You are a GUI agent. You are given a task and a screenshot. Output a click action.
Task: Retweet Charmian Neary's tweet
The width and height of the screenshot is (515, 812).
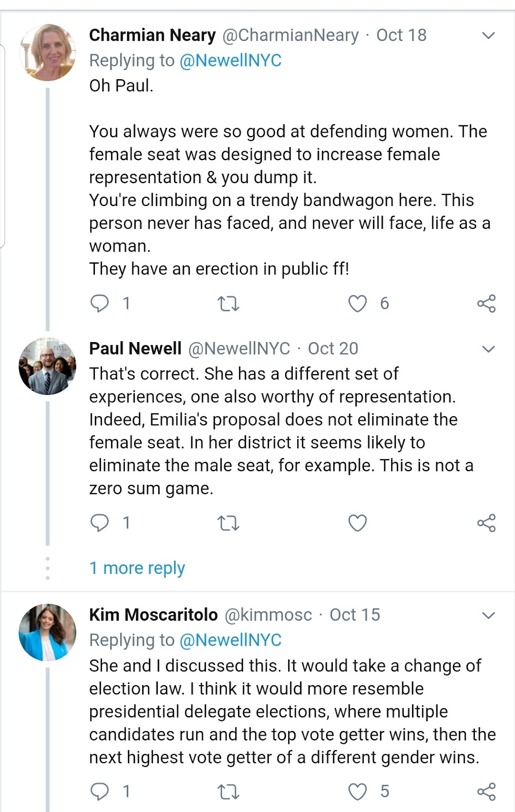pos(228,304)
